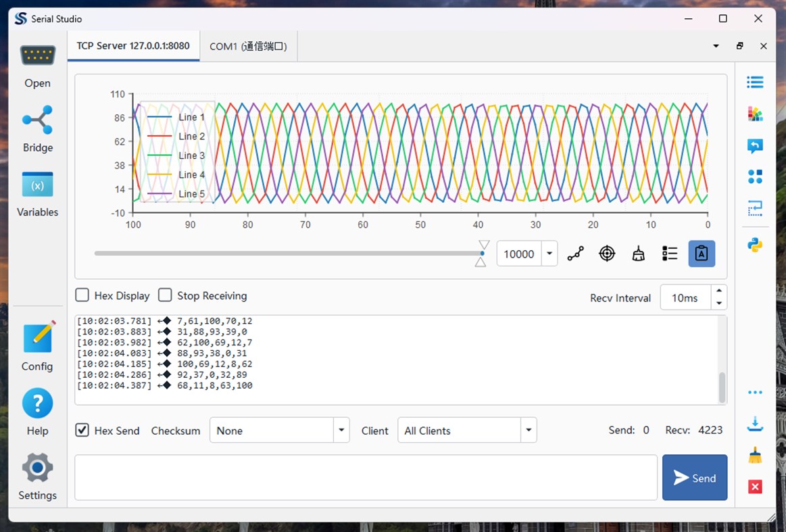Click the download/save icon in right sidebar
Image resolution: width=786 pixels, height=532 pixels.
click(x=755, y=425)
